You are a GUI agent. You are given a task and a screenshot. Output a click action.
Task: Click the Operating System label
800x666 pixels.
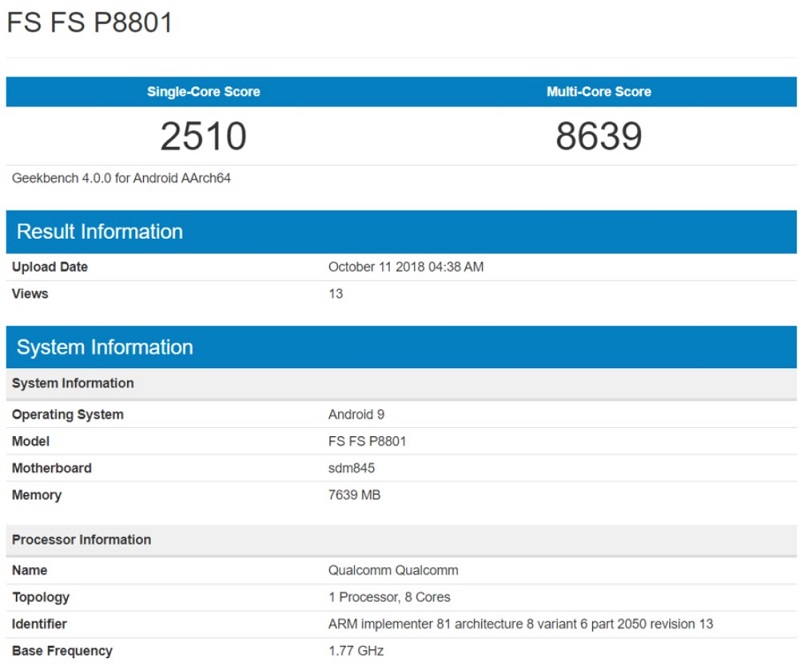[68, 414]
